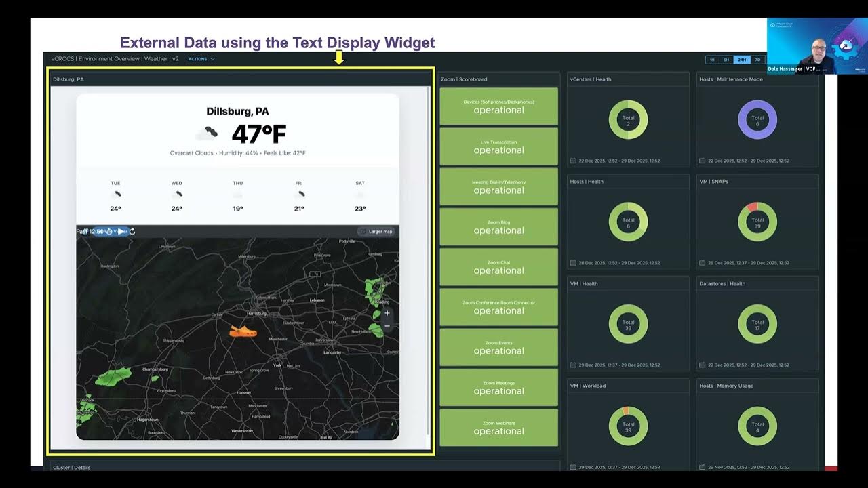Click the 'Zoom | Scoreboard' widget title
Screen dimensions: 868x488
(464, 79)
